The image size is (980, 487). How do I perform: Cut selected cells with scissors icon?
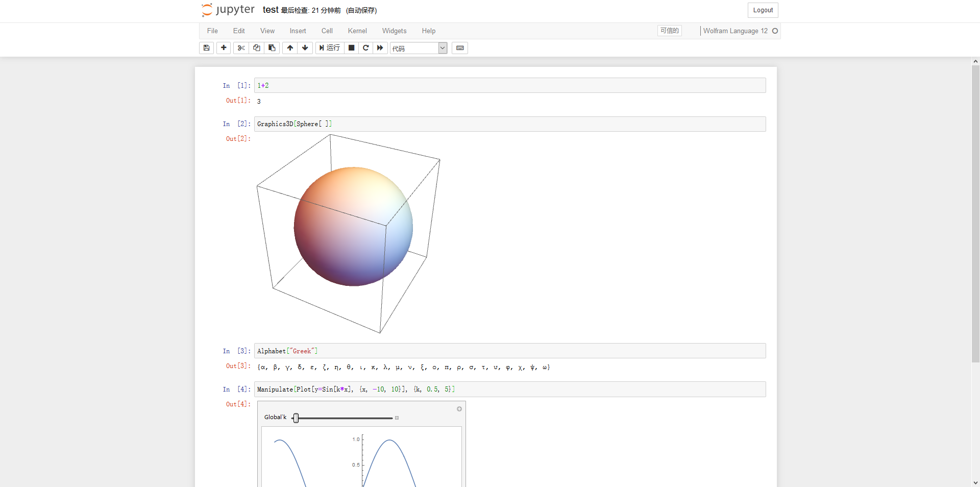click(241, 48)
